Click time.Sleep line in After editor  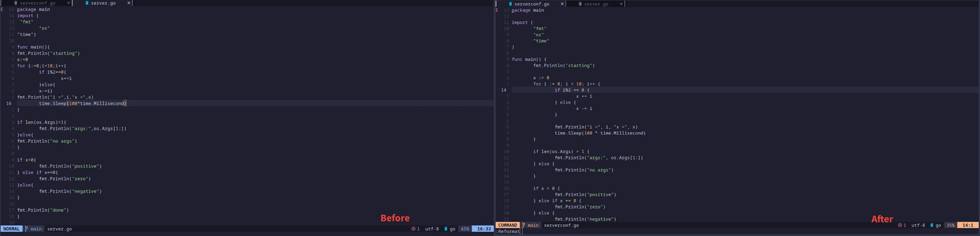tap(600, 133)
